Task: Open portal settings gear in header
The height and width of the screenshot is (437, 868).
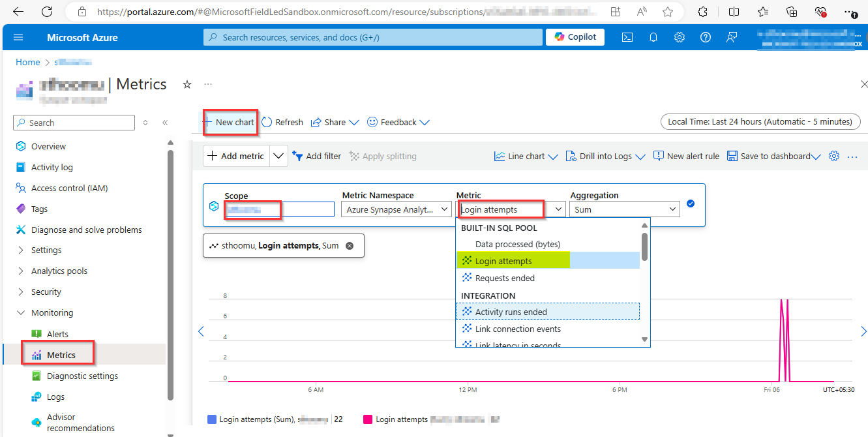Action: (x=679, y=37)
